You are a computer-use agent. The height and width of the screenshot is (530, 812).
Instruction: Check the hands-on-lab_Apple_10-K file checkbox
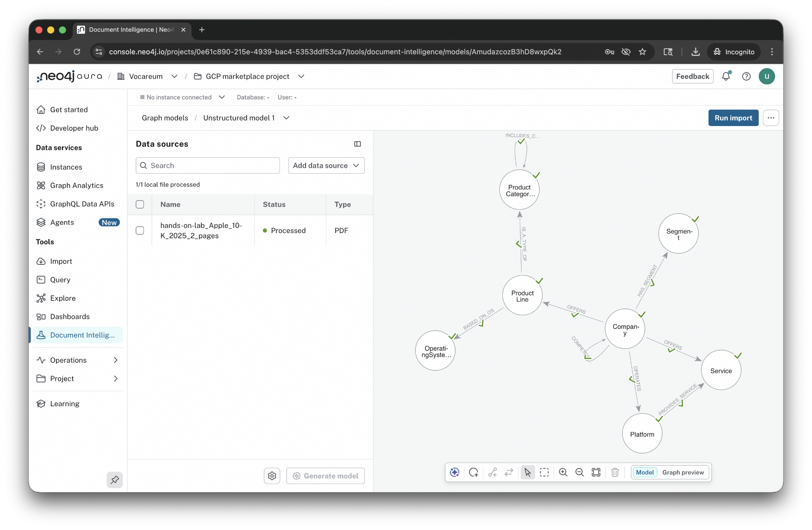pos(140,230)
